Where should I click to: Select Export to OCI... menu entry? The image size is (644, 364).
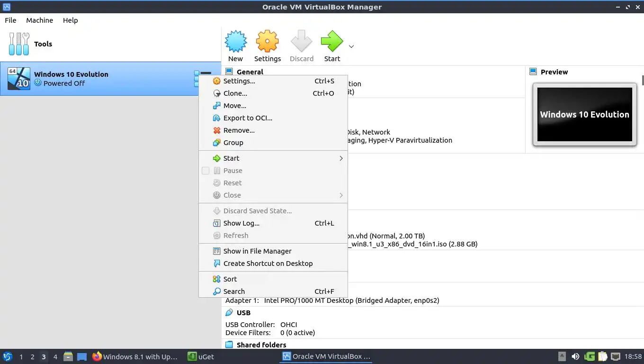point(273,118)
